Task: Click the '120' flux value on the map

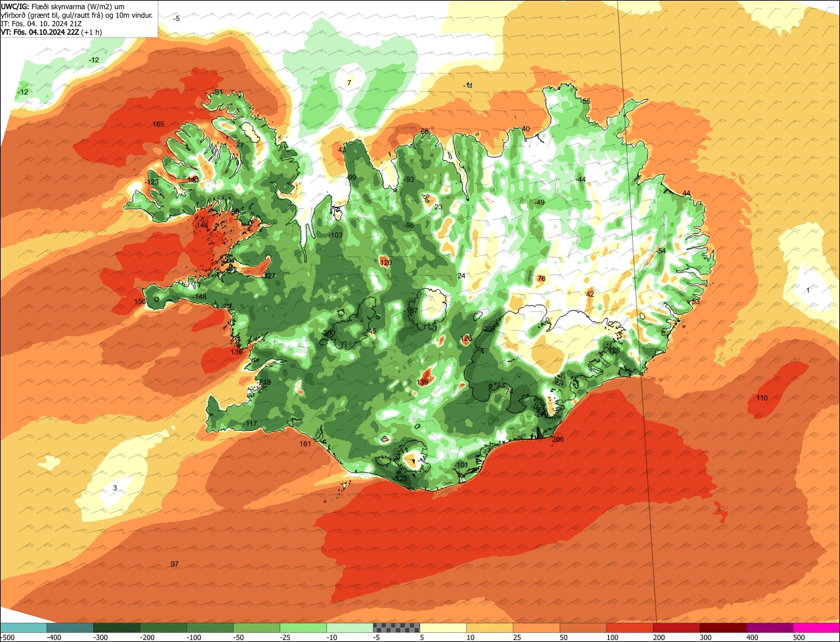Action: (x=386, y=263)
